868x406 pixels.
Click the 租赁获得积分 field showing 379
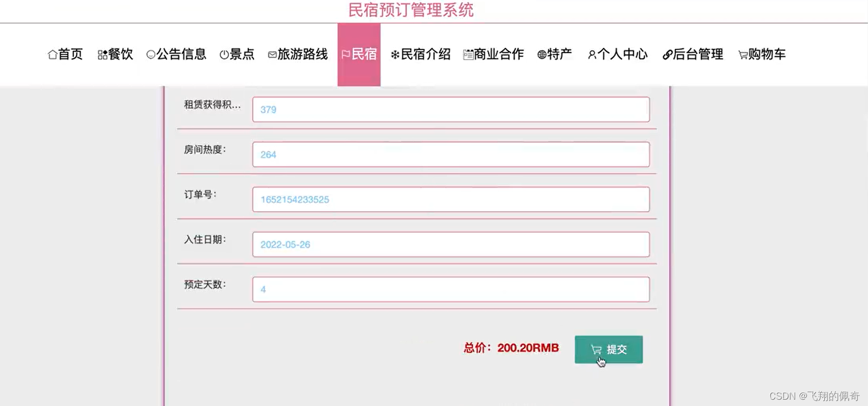tap(451, 109)
